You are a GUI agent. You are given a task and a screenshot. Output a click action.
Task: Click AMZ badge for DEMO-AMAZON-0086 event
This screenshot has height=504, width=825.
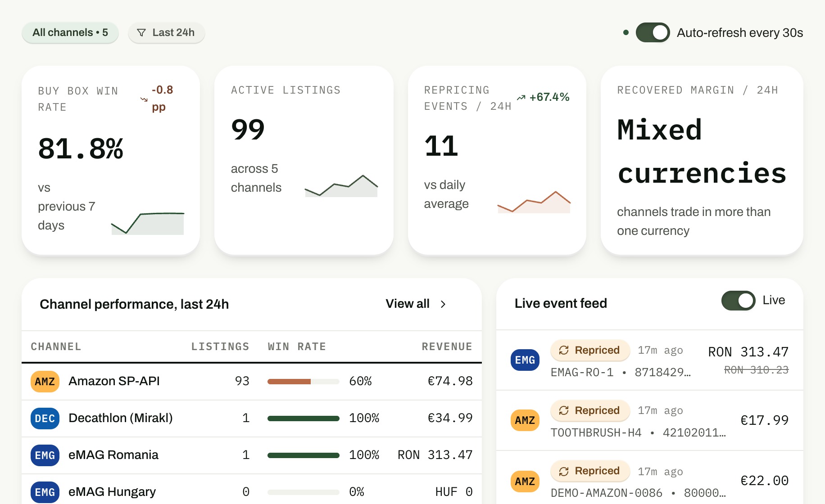click(x=525, y=481)
